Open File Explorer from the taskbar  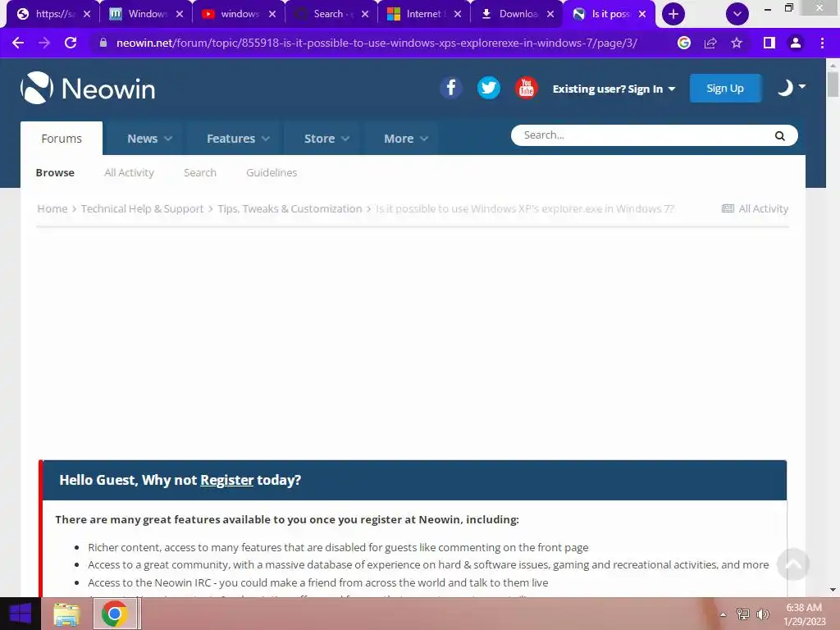point(66,614)
